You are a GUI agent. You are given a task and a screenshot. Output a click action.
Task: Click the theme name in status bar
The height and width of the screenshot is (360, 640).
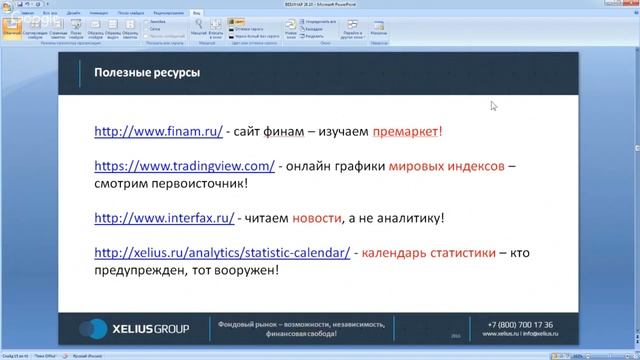[x=45, y=356]
